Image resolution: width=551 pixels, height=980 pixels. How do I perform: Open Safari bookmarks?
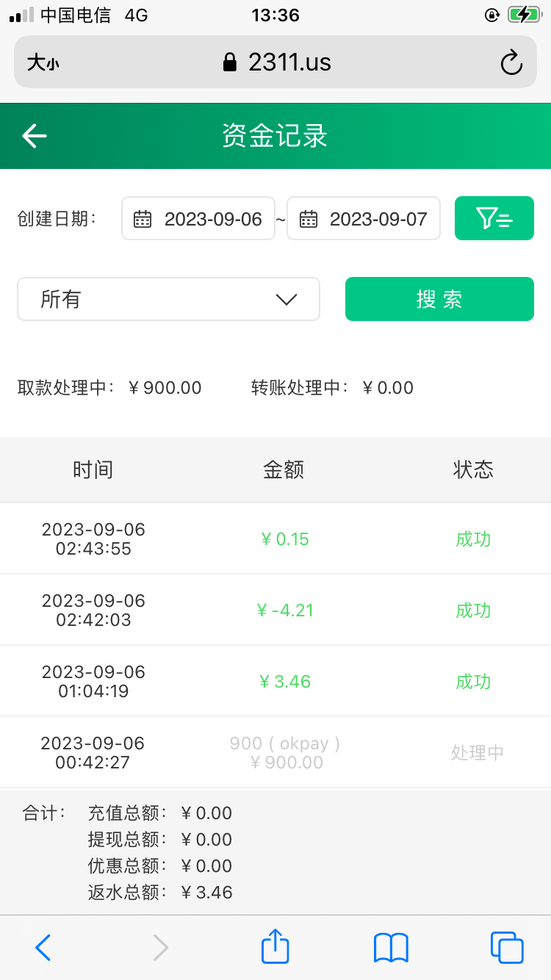pos(391,947)
